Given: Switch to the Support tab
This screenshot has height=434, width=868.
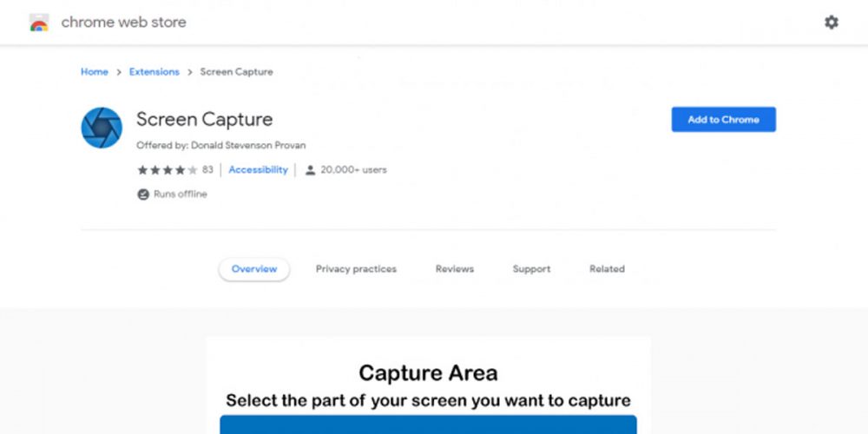Looking at the screenshot, I should pyautogui.click(x=531, y=269).
